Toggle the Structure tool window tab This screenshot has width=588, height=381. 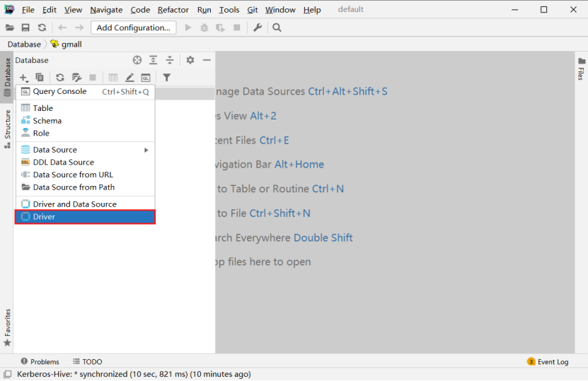point(7,129)
